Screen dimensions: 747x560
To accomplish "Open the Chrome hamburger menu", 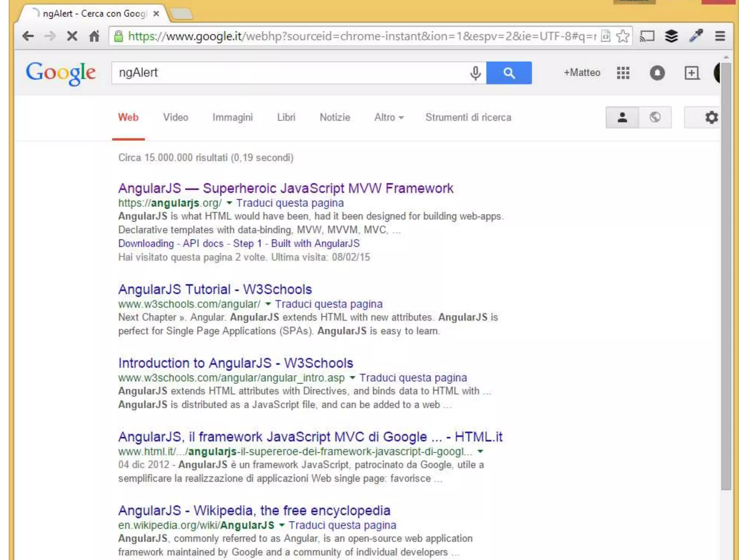I will pyautogui.click(x=720, y=36).
